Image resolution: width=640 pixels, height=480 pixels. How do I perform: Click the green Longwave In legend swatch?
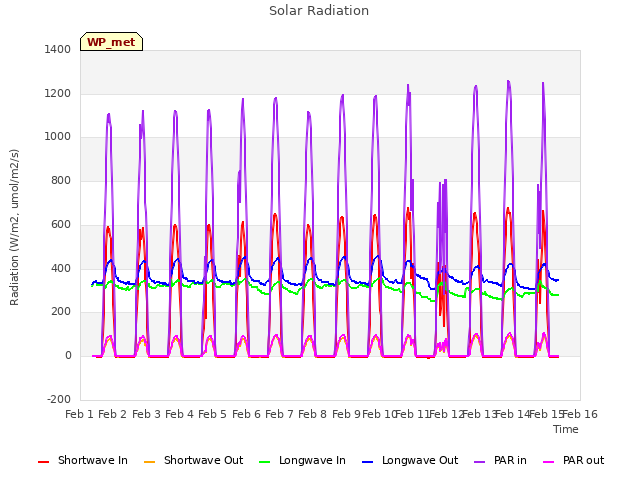(x=264, y=462)
